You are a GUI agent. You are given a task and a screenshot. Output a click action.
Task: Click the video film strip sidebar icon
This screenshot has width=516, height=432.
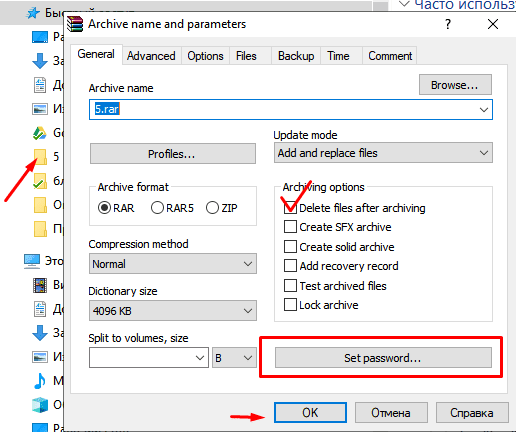click(x=40, y=285)
